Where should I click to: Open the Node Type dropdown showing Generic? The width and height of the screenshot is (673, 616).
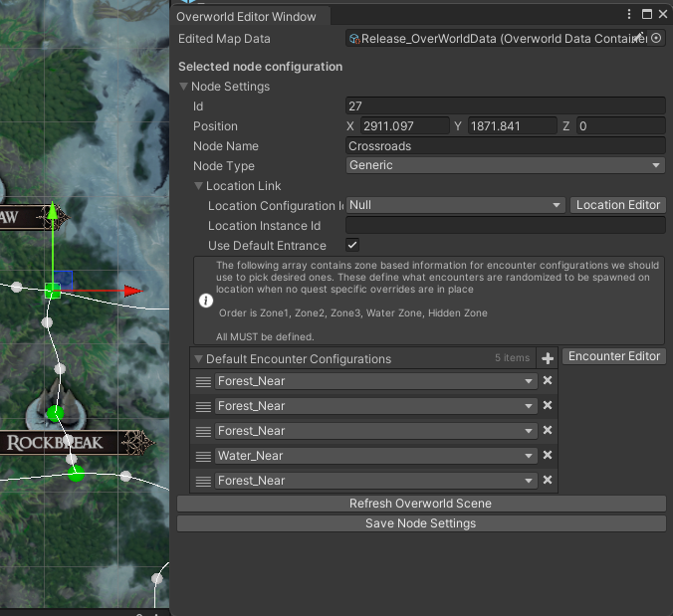click(x=506, y=165)
